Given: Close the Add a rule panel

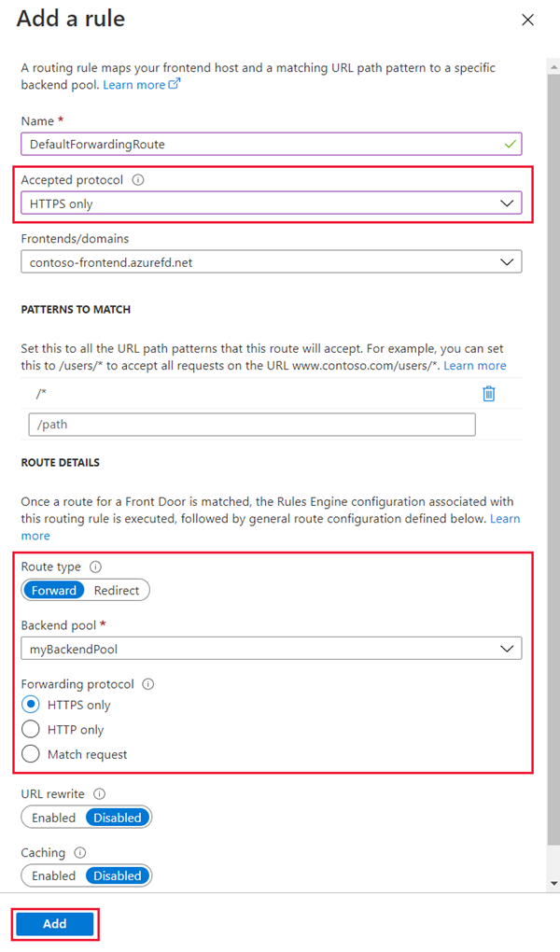Looking at the screenshot, I should [x=527, y=19].
